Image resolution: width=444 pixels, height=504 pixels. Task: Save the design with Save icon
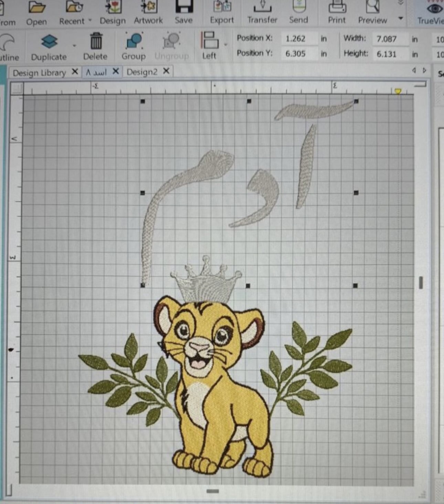click(x=184, y=6)
